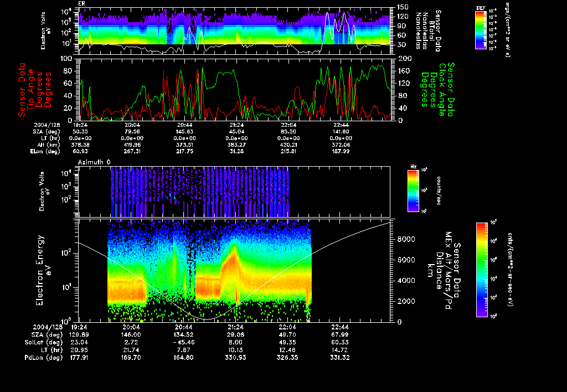Select ELon value 217.75
The height and width of the screenshot is (392, 567).
tap(184, 151)
